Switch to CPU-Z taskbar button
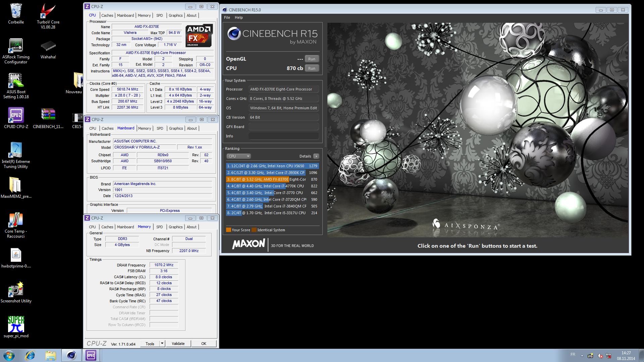Screen dimensions: 644x362 [91, 355]
